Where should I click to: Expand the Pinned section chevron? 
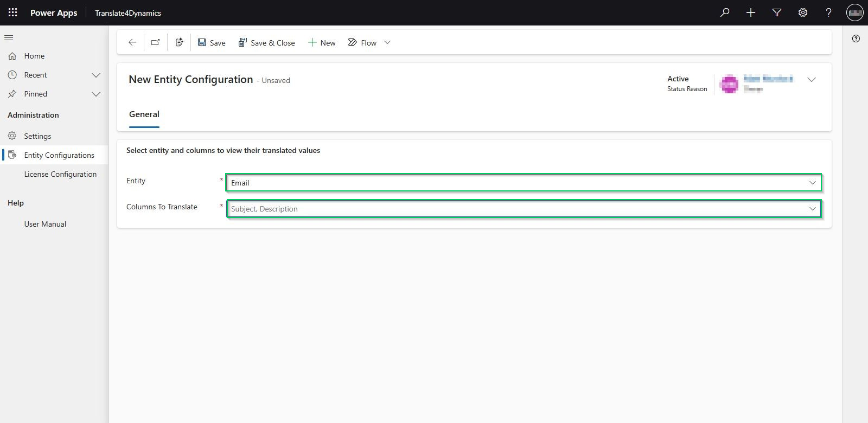tap(96, 94)
